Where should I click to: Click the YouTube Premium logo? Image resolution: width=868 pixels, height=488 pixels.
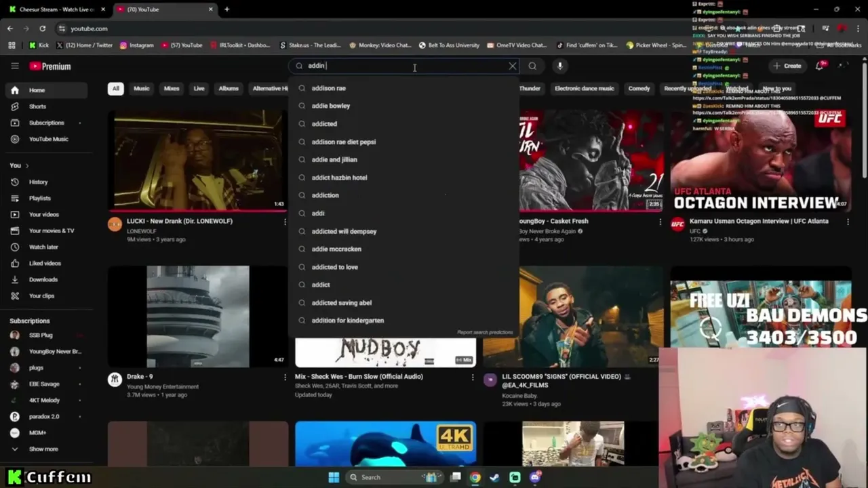[x=50, y=66]
